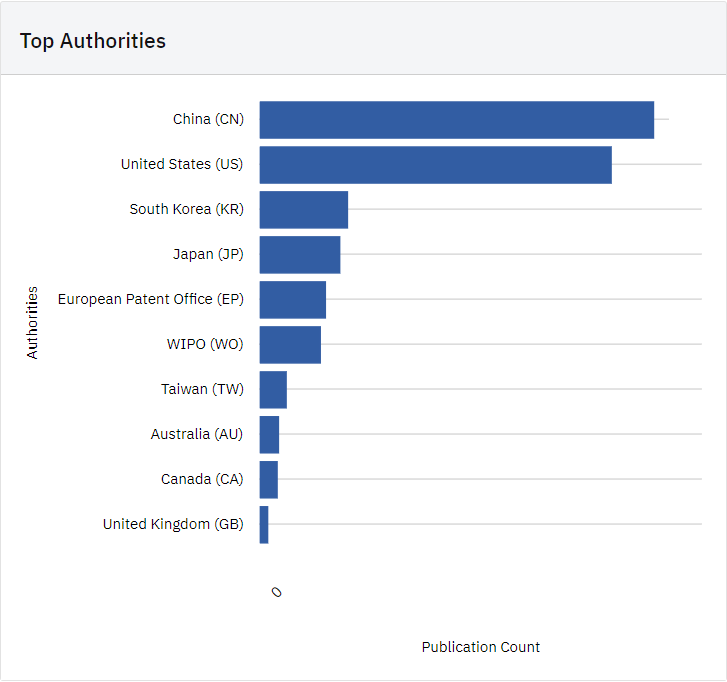Select the Japan (JP) bar
The height and width of the screenshot is (682, 727).
click(x=299, y=255)
